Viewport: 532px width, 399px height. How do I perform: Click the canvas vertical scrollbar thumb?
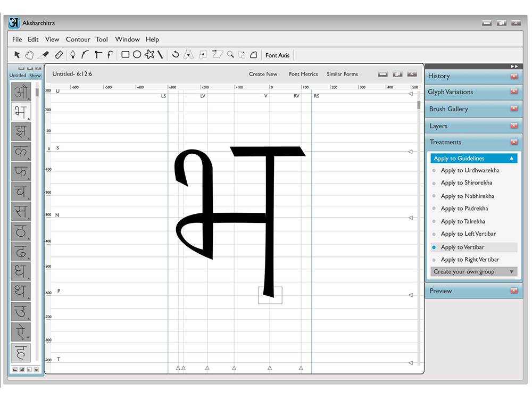coord(419,105)
